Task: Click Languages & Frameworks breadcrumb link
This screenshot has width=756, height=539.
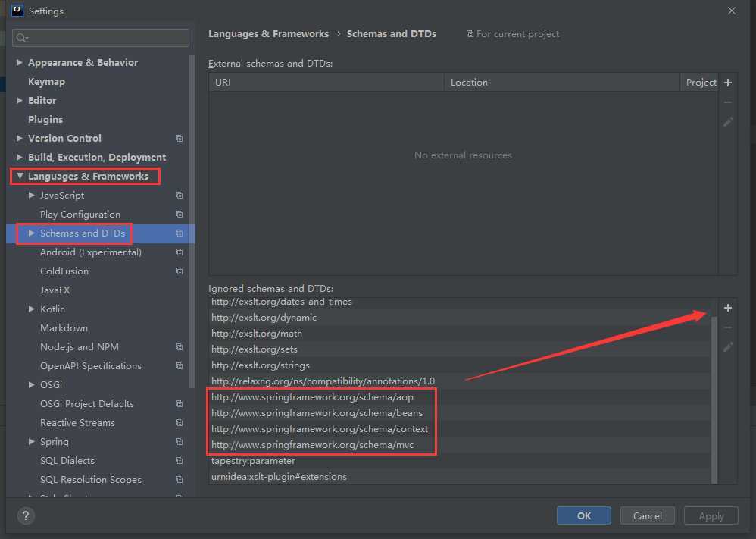Action: pyautogui.click(x=269, y=34)
